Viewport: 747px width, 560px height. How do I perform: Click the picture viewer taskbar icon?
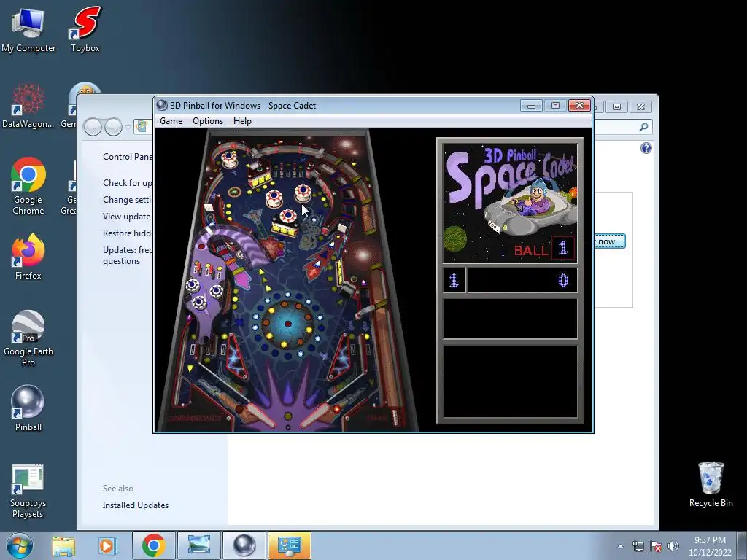pyautogui.click(x=198, y=545)
